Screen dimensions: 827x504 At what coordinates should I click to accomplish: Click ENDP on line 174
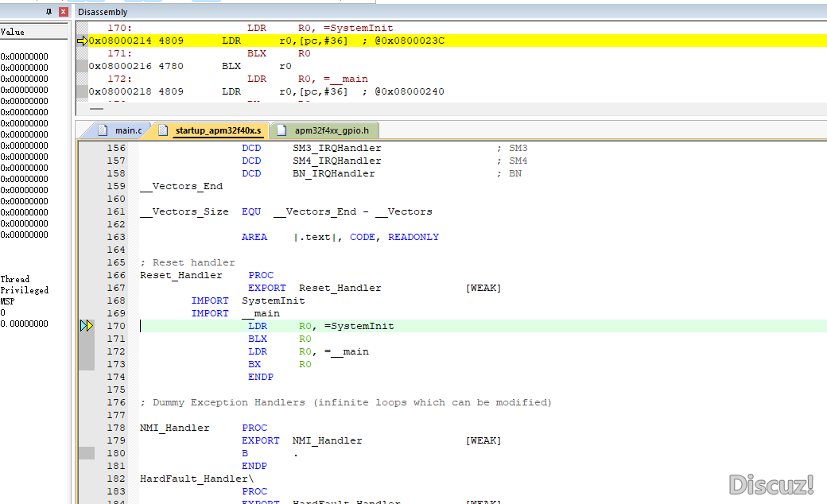(261, 377)
